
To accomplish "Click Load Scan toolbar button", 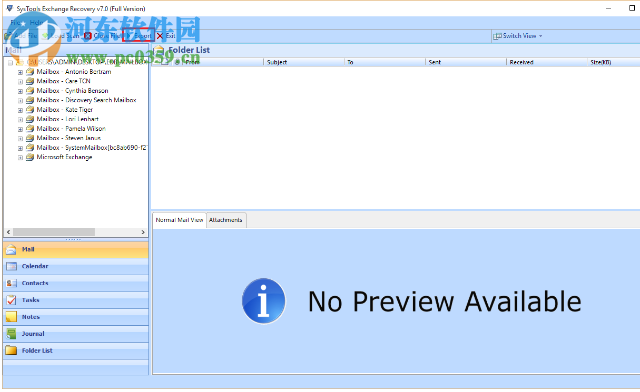I will pyautogui.click(x=61, y=36).
